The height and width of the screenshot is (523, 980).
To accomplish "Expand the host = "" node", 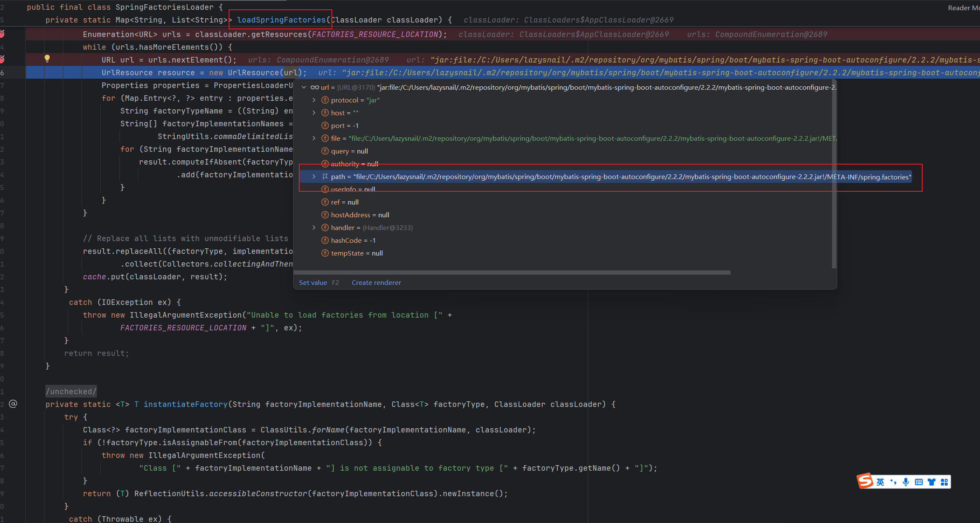I will click(x=314, y=113).
